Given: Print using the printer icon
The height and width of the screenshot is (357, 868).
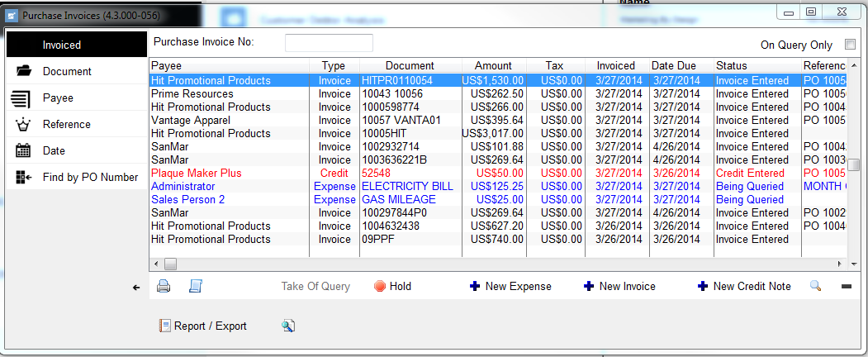Looking at the screenshot, I should tap(164, 286).
